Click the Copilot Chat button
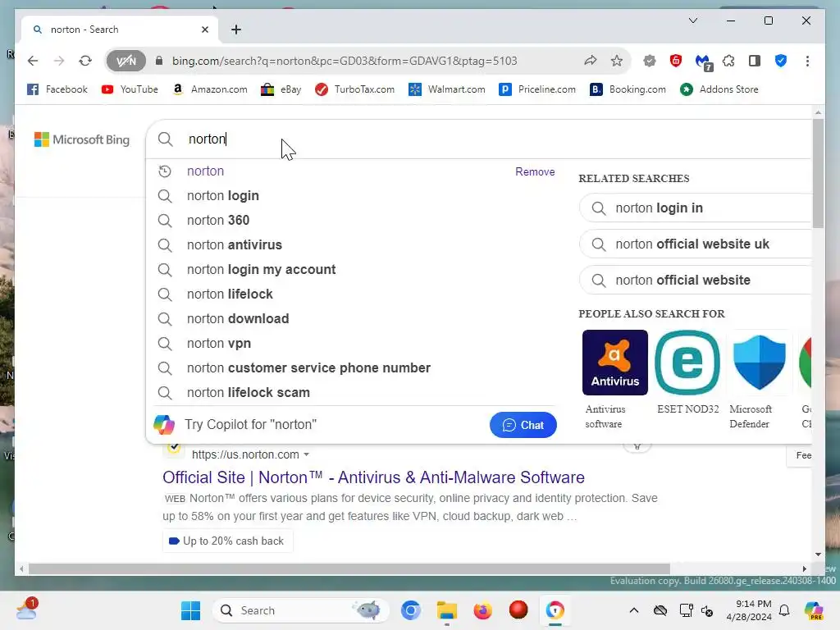Image resolution: width=840 pixels, height=630 pixels. (x=523, y=425)
